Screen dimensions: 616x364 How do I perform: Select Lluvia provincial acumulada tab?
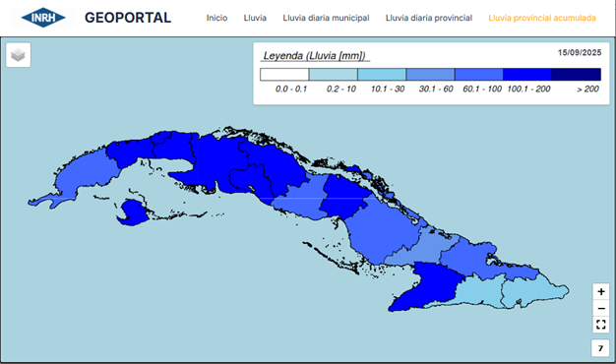[542, 18]
